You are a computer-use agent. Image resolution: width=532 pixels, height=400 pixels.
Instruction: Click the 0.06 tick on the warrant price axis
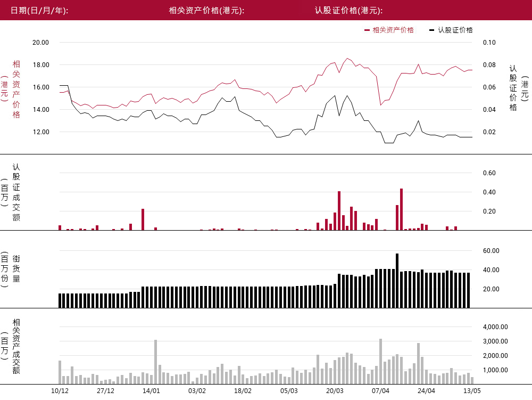pos(489,87)
